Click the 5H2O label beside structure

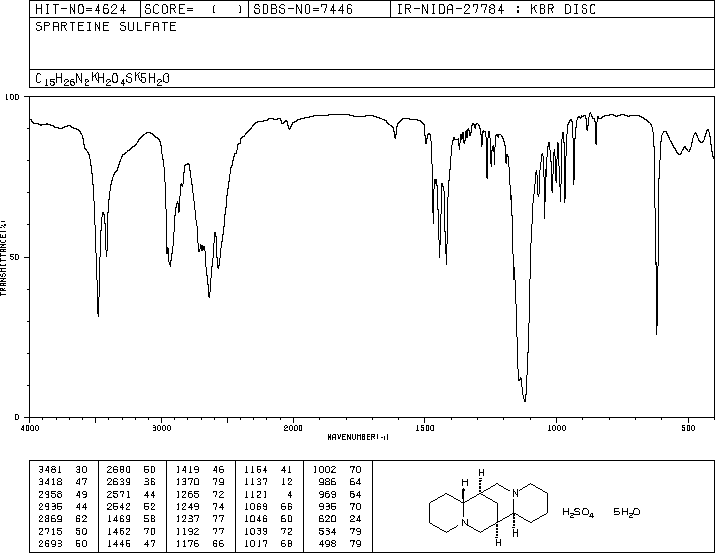click(627, 512)
